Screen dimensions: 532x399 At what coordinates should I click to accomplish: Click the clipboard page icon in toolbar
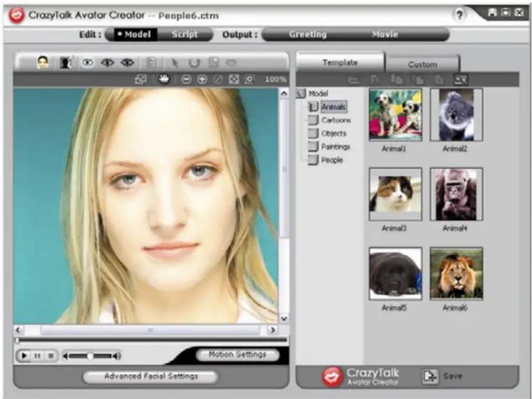pos(151,63)
